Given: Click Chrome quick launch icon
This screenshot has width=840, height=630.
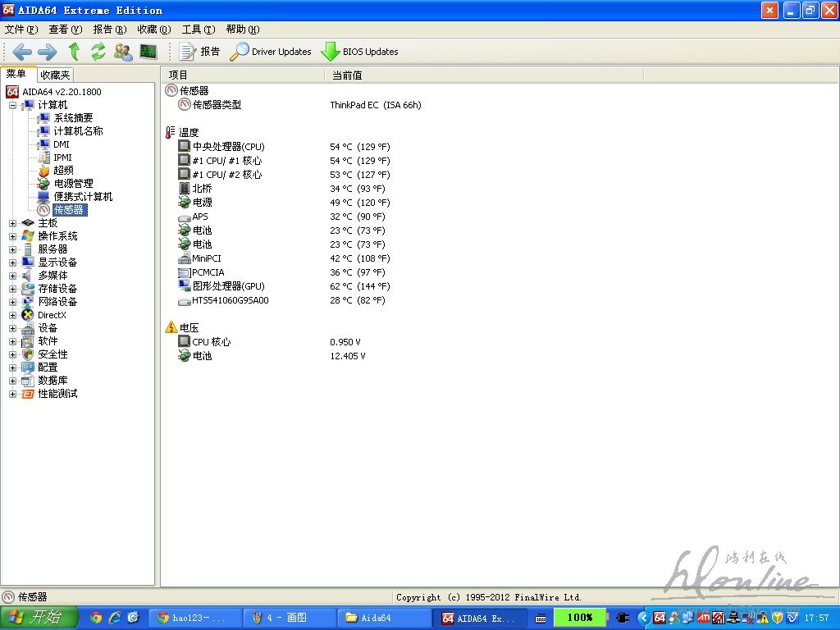Looking at the screenshot, I should pos(96,618).
